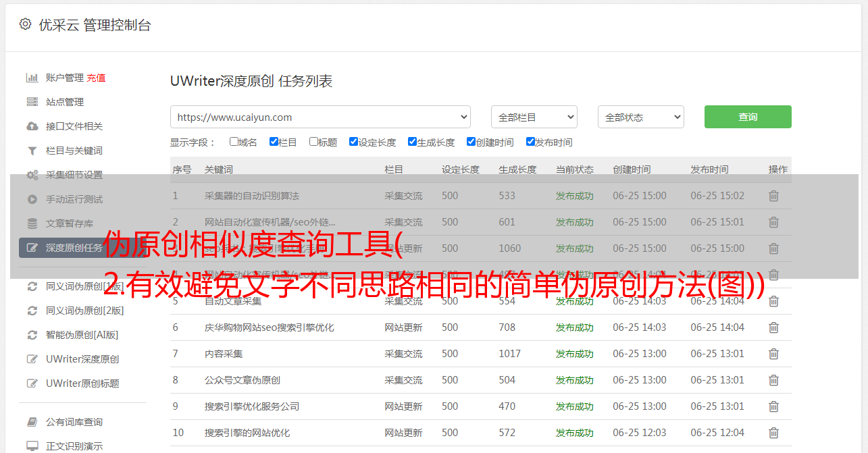Click the server icon next to 站点管理
The image size is (868, 453).
pos(32,102)
